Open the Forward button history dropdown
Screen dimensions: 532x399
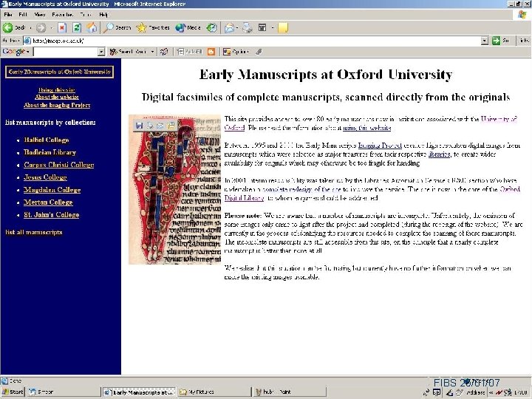pyautogui.click(x=52, y=28)
